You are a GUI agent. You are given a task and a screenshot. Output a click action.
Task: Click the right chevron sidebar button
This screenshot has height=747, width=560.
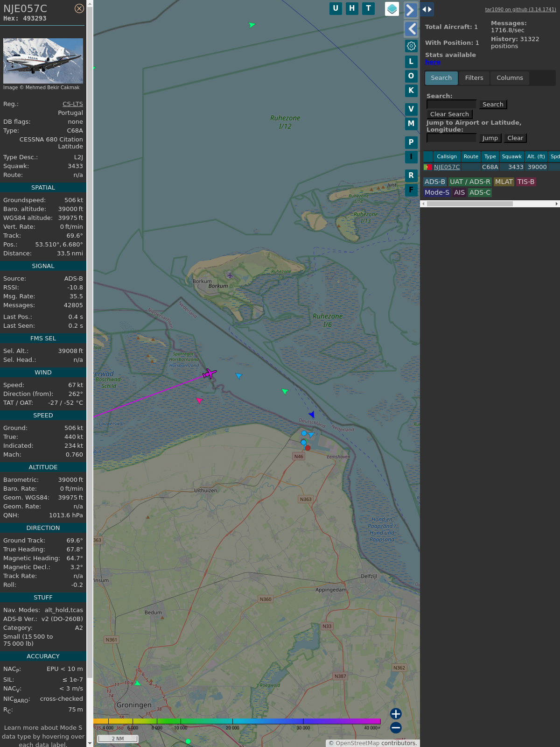pos(411,10)
